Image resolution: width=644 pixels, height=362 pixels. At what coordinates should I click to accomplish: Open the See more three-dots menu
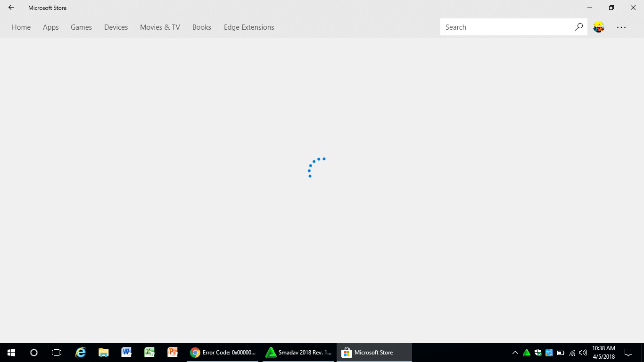(x=621, y=27)
